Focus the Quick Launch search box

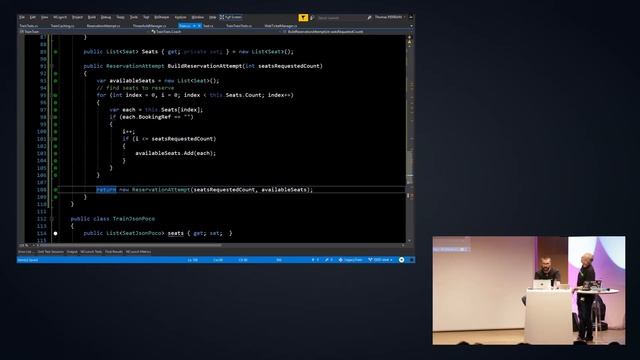(x=341, y=18)
